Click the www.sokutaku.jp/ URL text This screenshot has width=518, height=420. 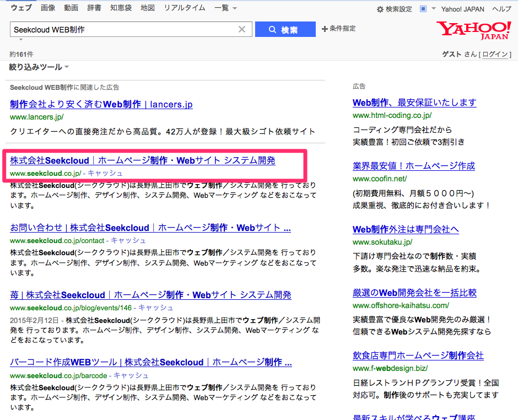(382, 242)
